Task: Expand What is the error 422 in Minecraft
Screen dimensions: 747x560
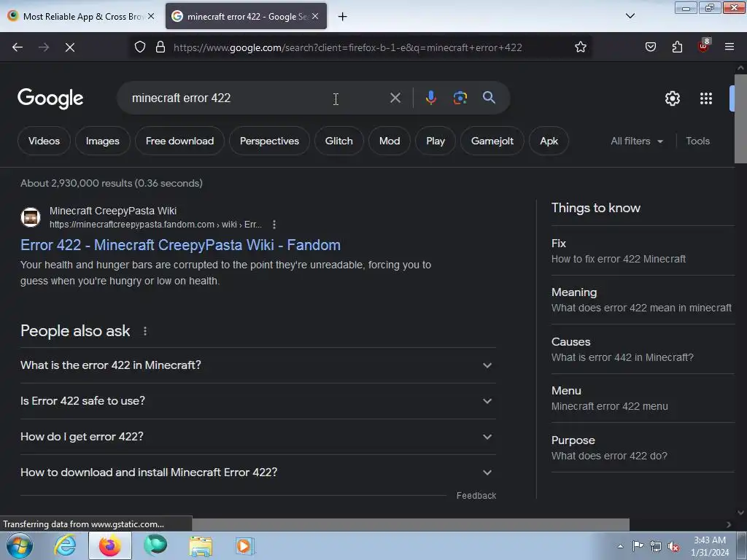Action: click(x=258, y=365)
